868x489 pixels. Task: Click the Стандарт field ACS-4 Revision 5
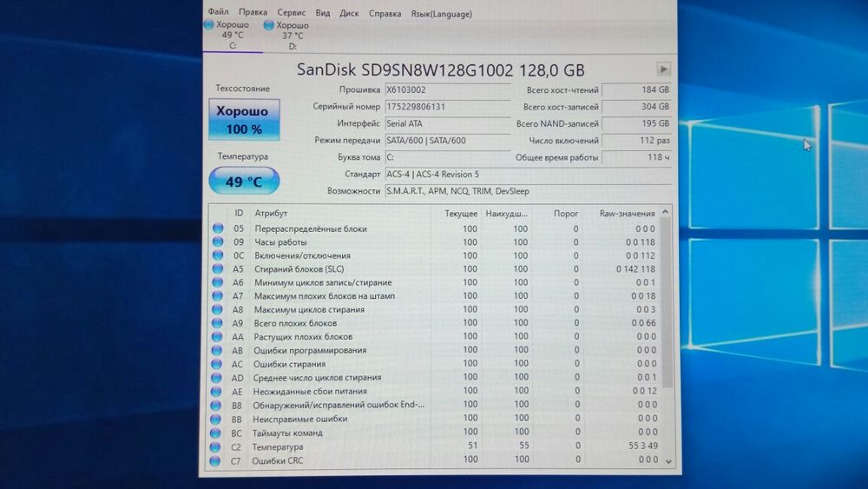point(528,174)
